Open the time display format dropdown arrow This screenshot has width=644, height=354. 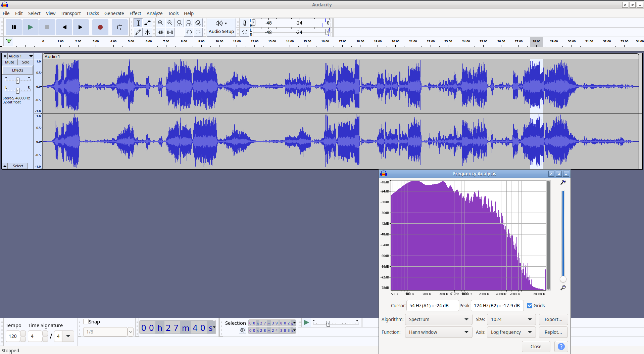coord(214,327)
